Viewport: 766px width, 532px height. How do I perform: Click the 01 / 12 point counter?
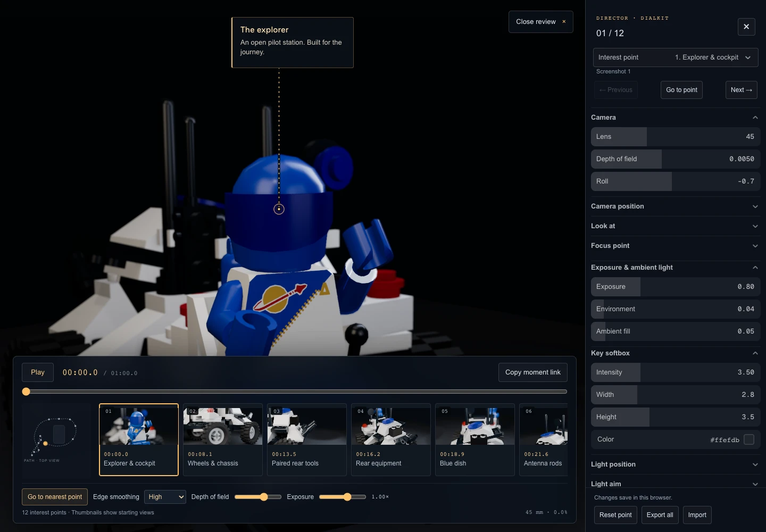[x=610, y=33]
